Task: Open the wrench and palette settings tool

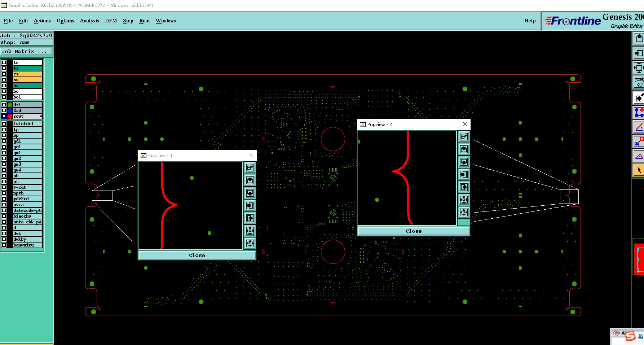Action: pos(639,82)
